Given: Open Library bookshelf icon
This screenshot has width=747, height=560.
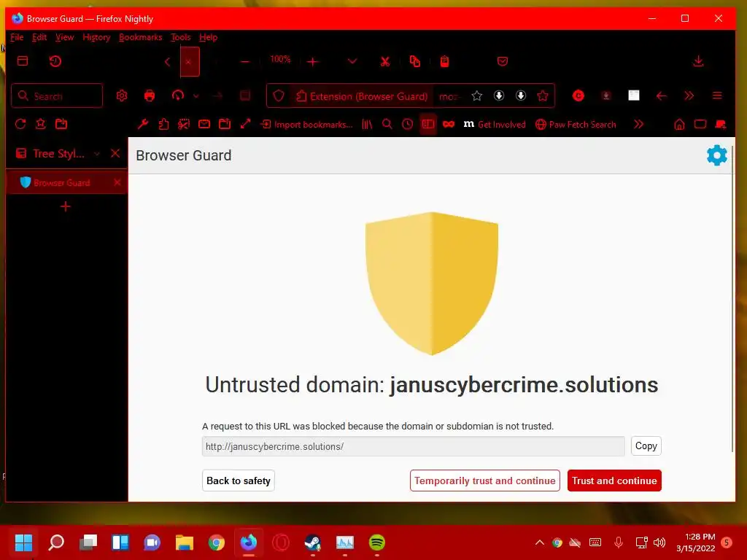Looking at the screenshot, I should pyautogui.click(x=367, y=124).
